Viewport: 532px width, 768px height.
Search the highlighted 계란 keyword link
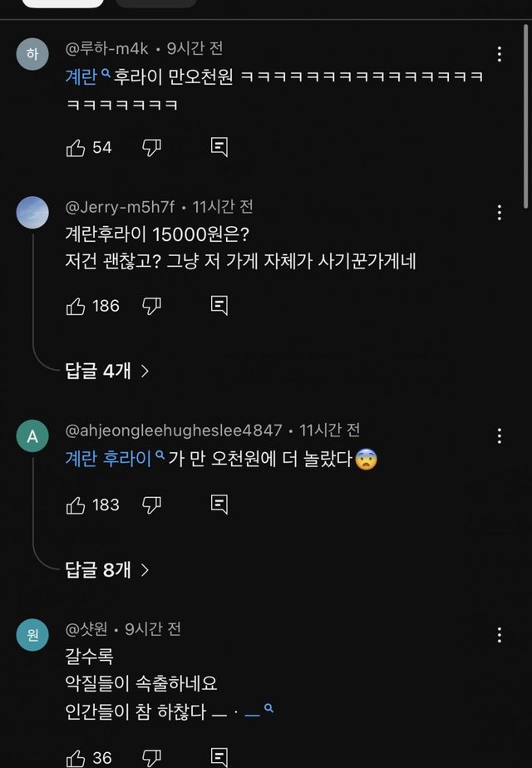tap(87, 77)
